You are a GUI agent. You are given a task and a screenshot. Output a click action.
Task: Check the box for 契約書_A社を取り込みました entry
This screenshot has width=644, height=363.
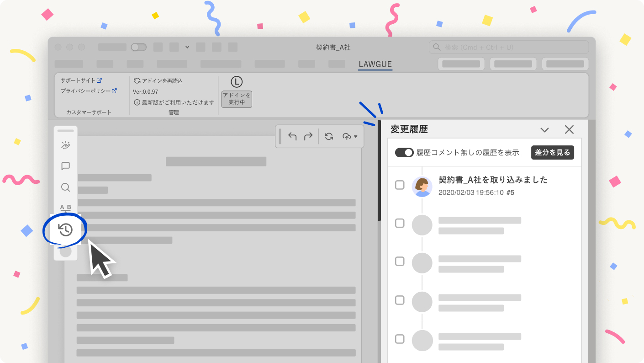(400, 185)
